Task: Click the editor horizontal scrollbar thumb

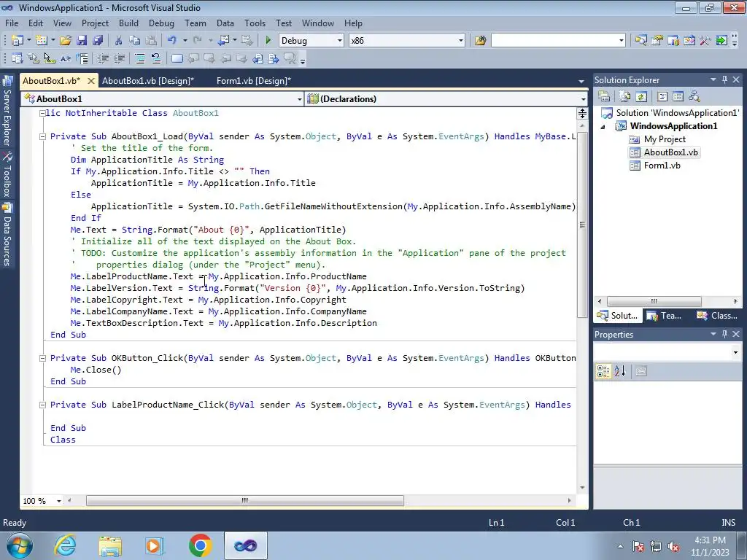Action: [245, 501]
